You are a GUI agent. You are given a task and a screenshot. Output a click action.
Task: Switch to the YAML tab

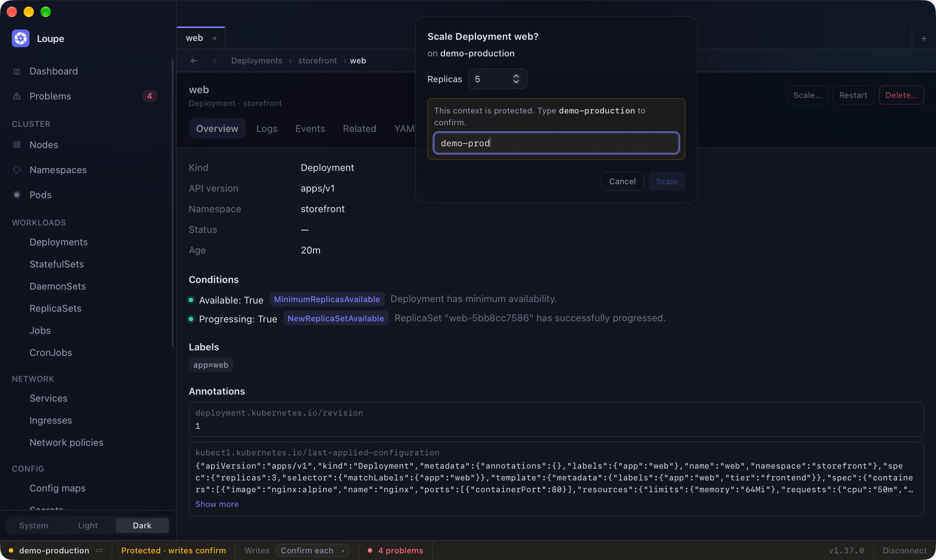[405, 129]
